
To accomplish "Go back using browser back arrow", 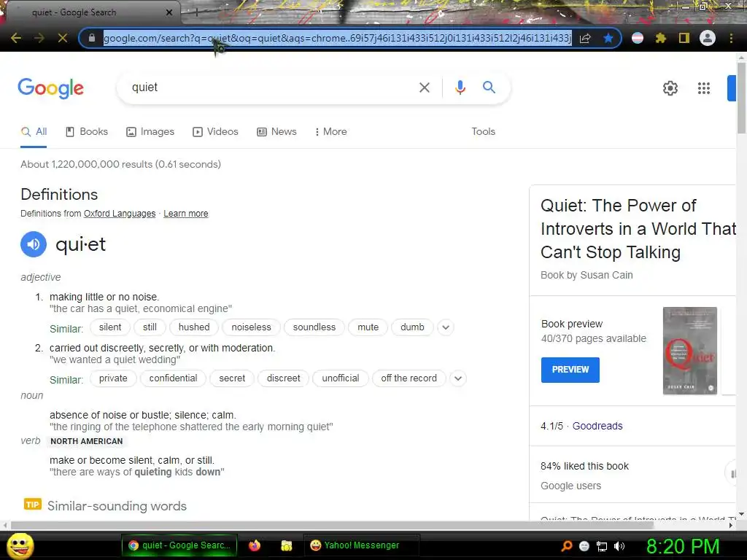I will tap(16, 38).
